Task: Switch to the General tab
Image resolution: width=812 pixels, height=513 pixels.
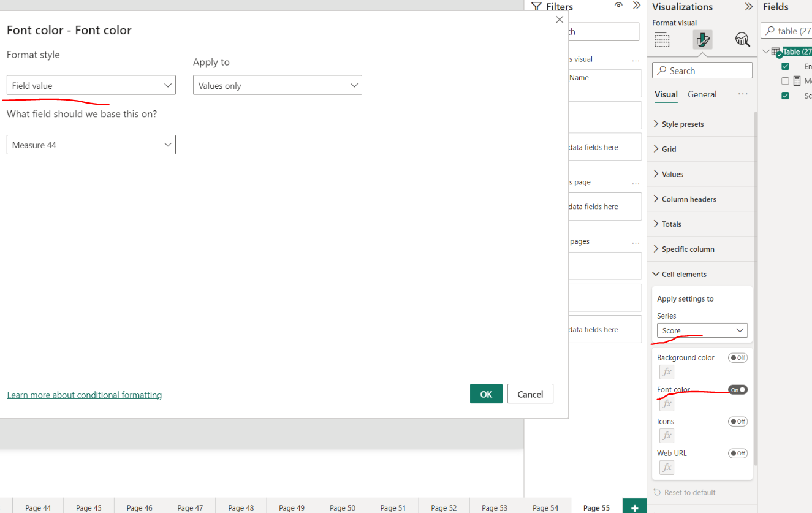Action: click(x=702, y=94)
